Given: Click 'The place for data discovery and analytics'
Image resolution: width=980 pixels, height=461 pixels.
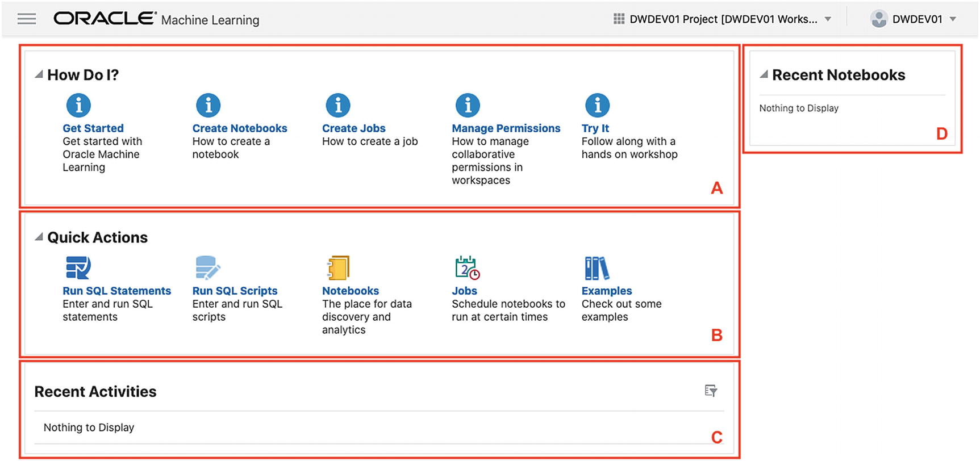Looking at the screenshot, I should [x=367, y=317].
